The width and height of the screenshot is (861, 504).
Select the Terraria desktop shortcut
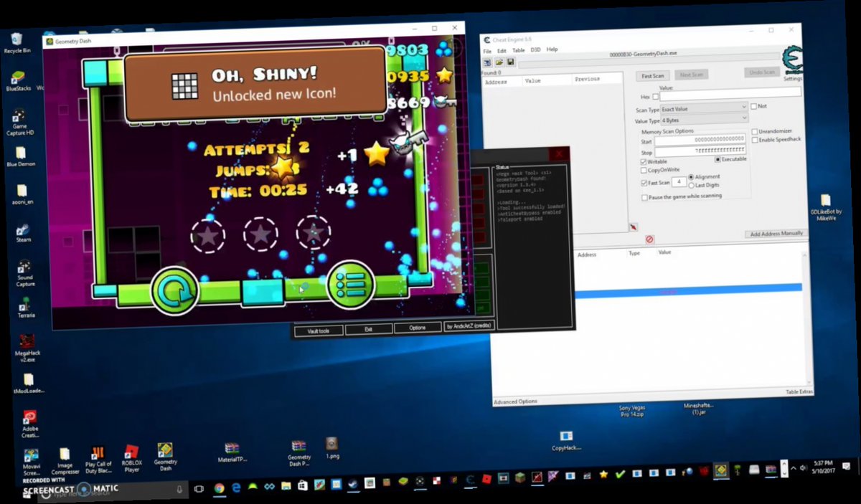[x=26, y=307]
